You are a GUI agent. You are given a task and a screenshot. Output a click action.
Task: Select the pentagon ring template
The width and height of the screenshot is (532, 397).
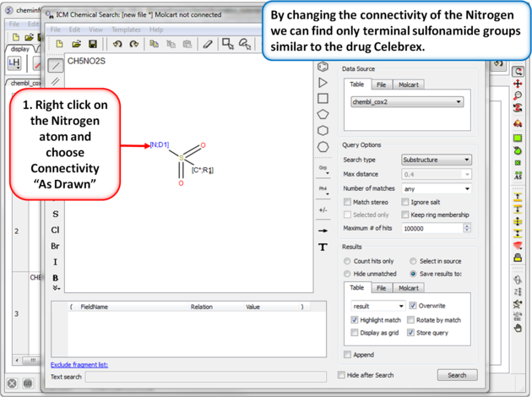pos(323,115)
